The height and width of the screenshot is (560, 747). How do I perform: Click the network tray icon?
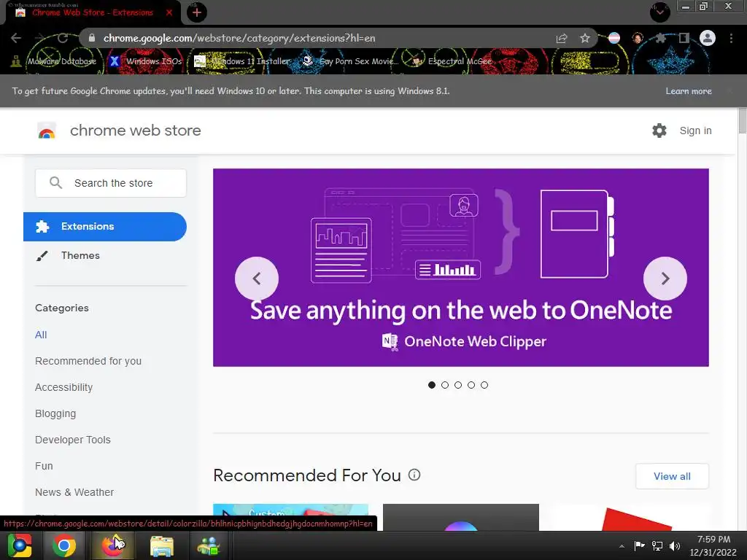click(657, 545)
